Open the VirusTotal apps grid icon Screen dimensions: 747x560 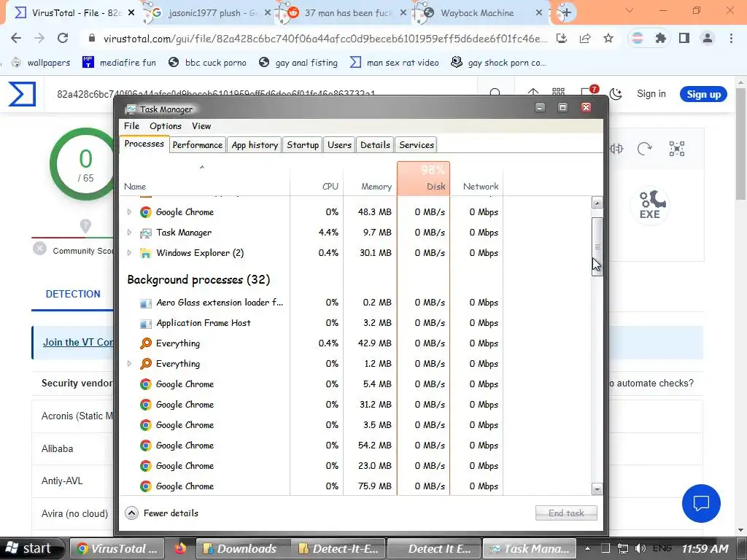point(558,92)
